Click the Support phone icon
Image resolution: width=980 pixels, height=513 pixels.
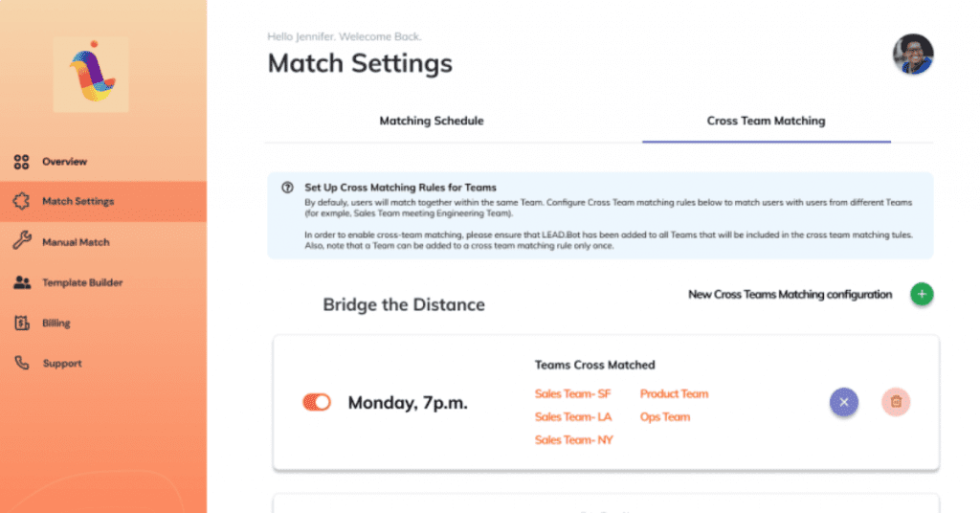pos(21,364)
